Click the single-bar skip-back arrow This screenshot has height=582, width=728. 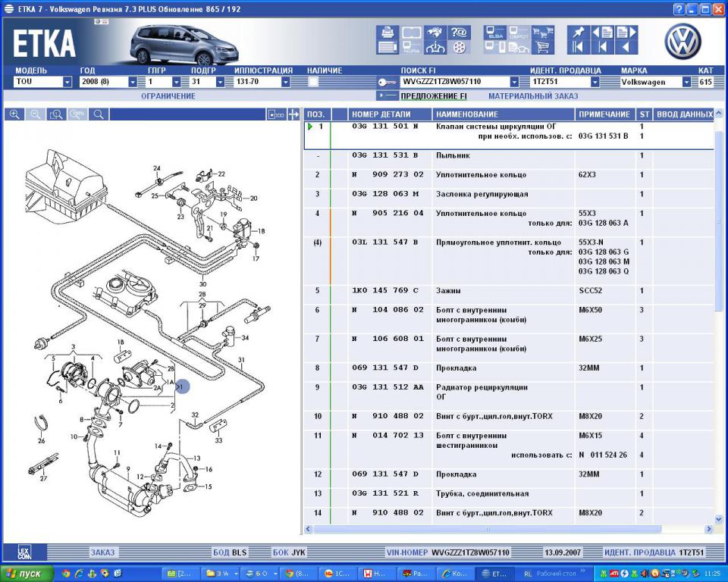coord(603,47)
